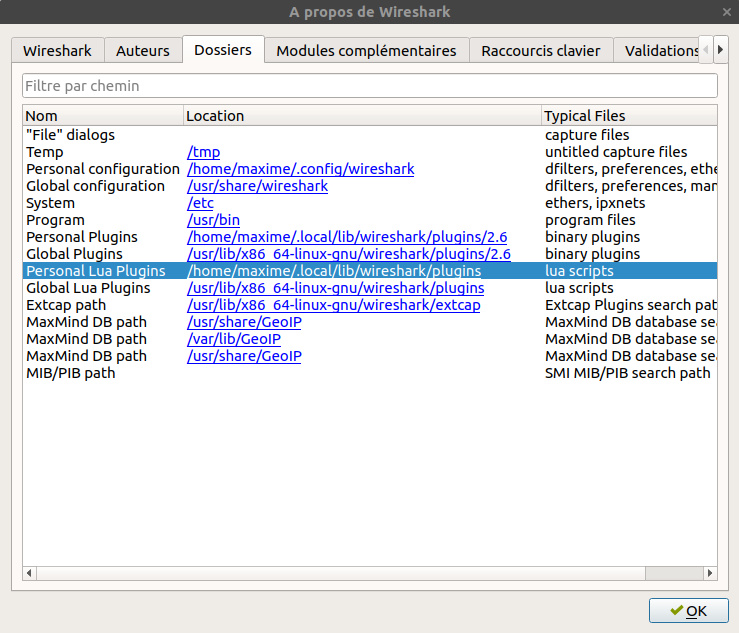Focus the Filtre par chemin field
Screen dimensions: 739x633
coord(370,86)
